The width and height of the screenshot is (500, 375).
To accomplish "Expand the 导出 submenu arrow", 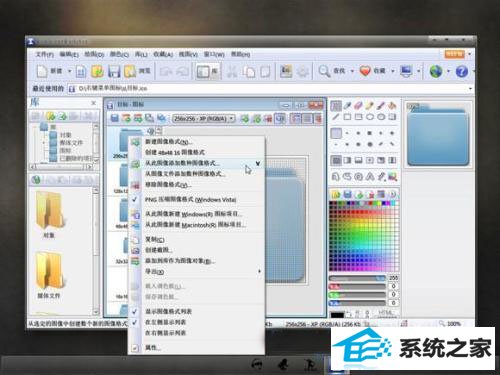I will (259, 271).
